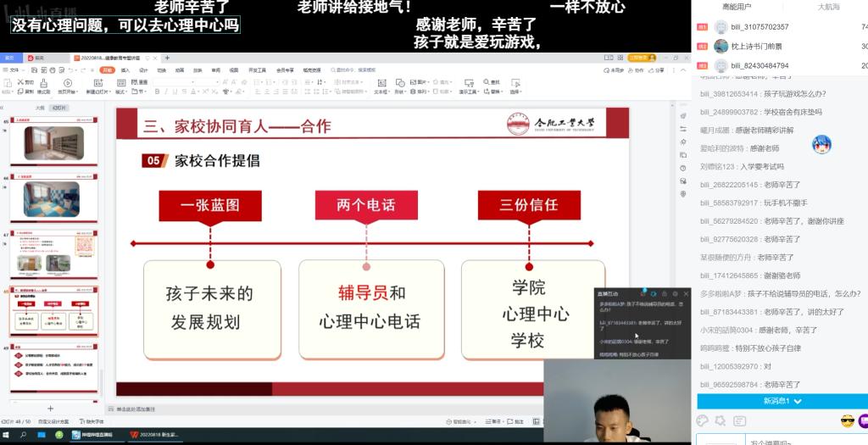868x445 pixels.
Task: Expand new messages (新消息1) chevron bar
Action: point(782,401)
